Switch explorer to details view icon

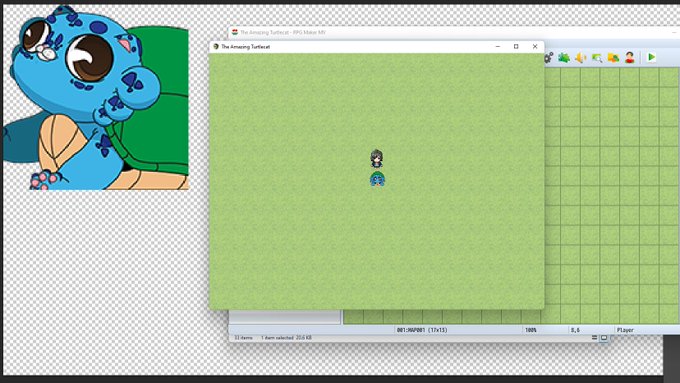click(595, 337)
